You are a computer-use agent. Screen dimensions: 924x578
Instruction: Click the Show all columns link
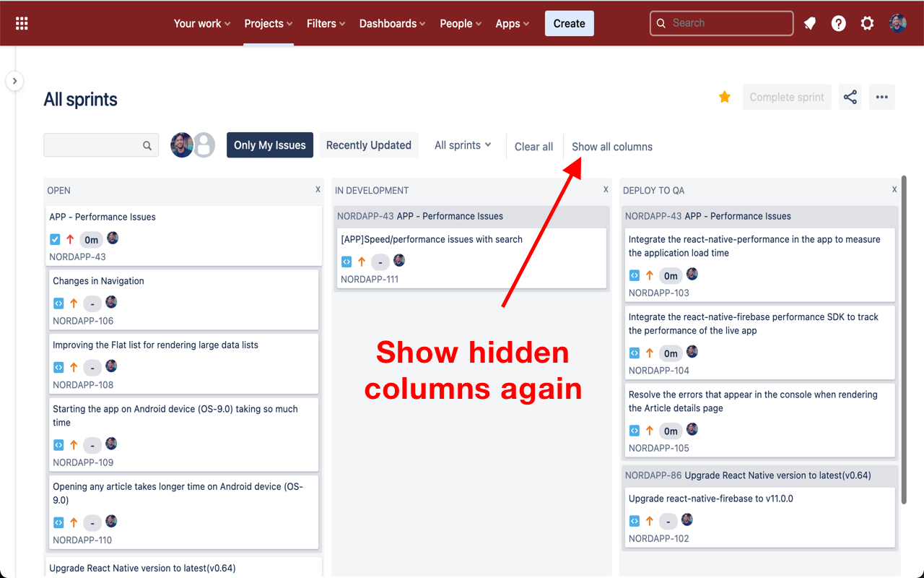tap(611, 146)
